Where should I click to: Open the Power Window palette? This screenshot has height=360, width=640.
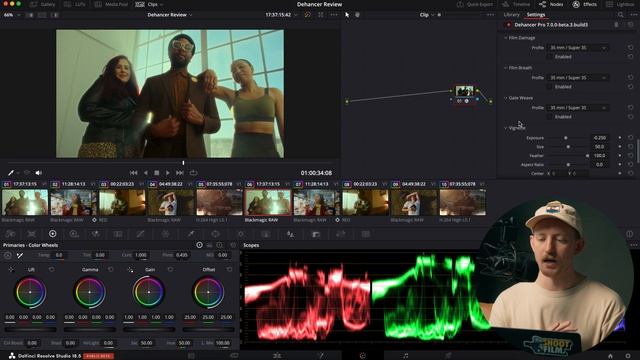click(216, 234)
